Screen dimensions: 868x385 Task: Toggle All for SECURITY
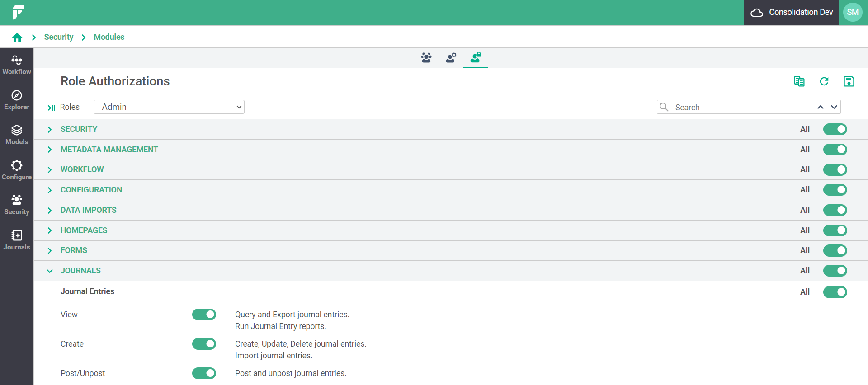[x=835, y=129]
